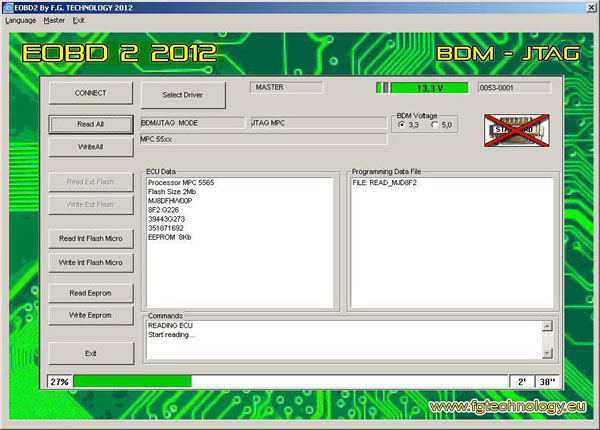Viewport: 600px width, 430px height.
Task: Click the MPC 55xx field
Action: 264,139
